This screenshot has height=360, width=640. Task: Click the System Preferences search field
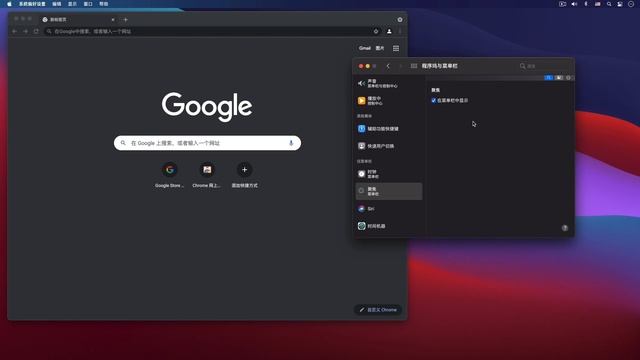(544, 66)
